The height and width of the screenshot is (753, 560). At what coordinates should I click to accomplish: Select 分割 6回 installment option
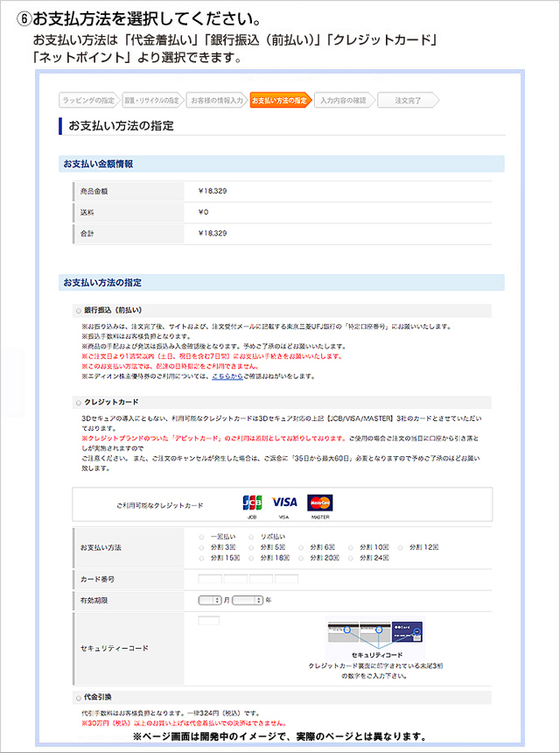[301, 547]
